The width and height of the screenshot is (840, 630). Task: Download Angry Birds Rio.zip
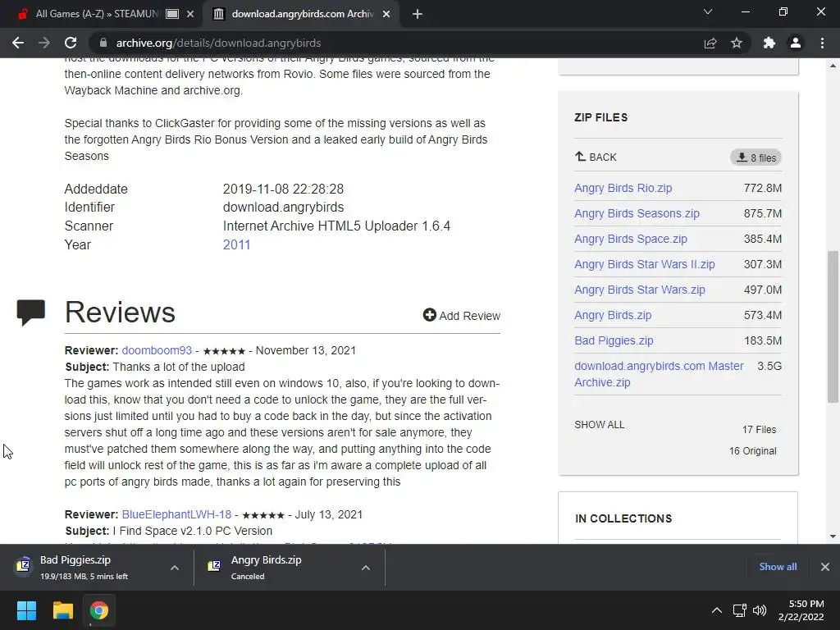623,188
